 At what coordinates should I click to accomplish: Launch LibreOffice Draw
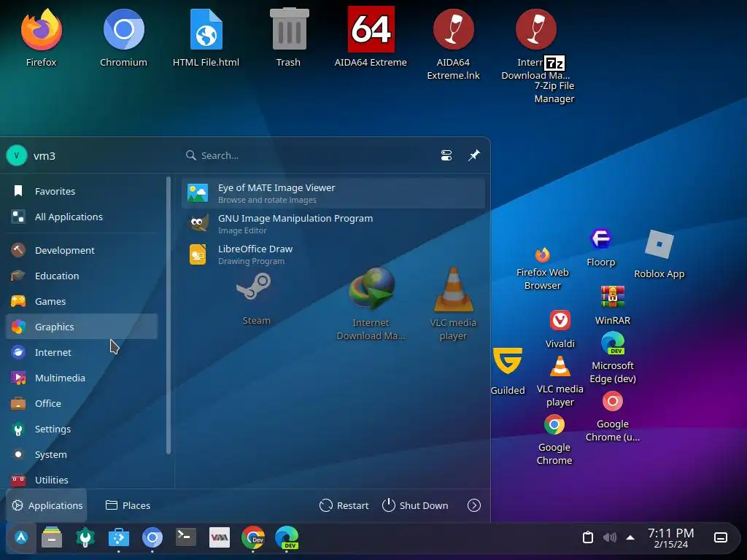pos(333,254)
